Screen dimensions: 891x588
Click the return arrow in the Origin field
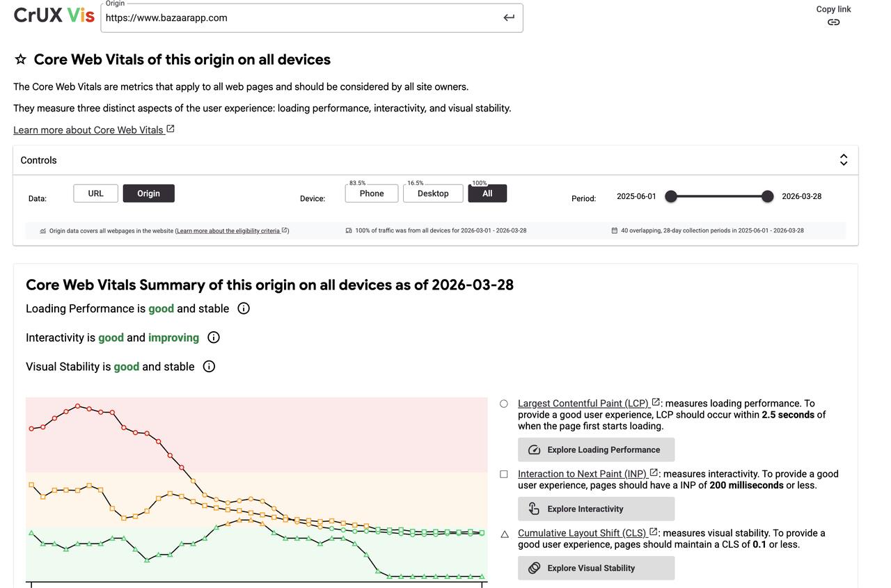[x=508, y=17]
